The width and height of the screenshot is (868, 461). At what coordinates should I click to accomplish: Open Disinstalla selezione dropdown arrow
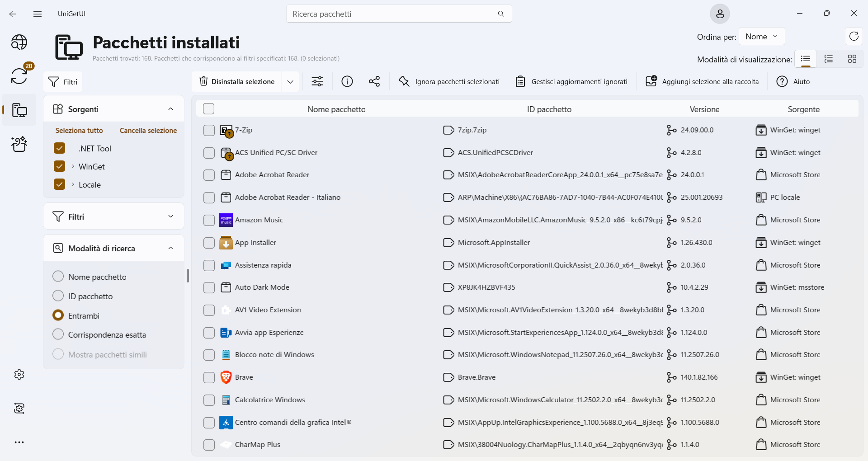coord(290,82)
